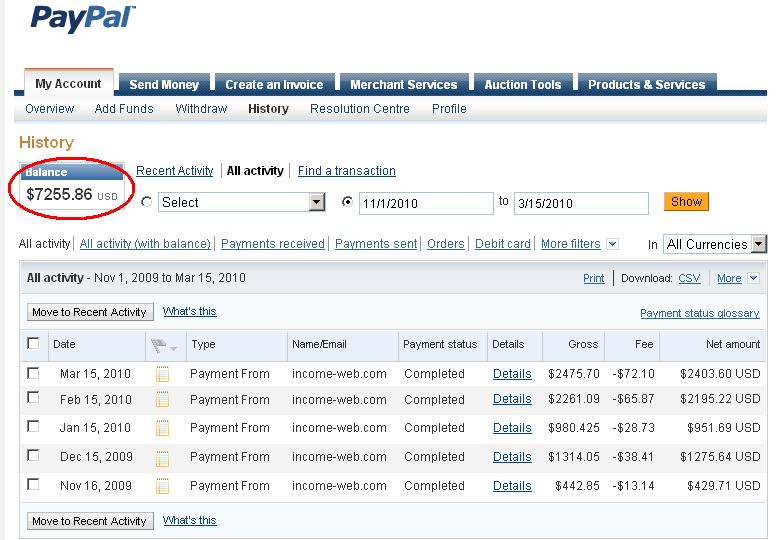Check the Feb 15, 2010 transaction checkbox
The height and width of the screenshot is (540, 783).
33,398
